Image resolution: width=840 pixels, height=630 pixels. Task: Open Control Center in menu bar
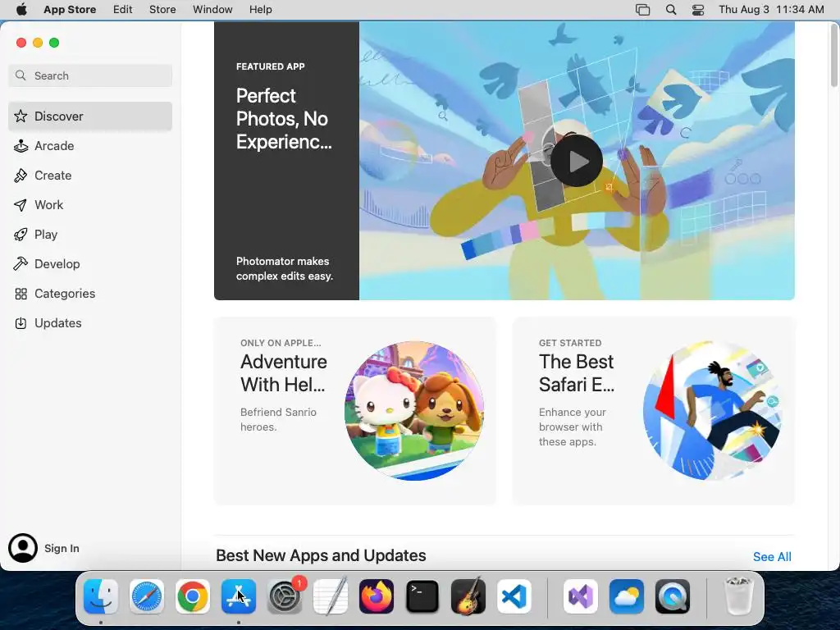[x=698, y=10]
